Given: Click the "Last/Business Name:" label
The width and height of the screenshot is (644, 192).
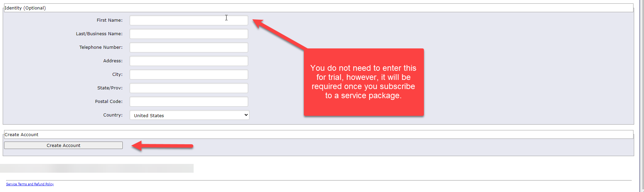Looking at the screenshot, I should 99,34.
